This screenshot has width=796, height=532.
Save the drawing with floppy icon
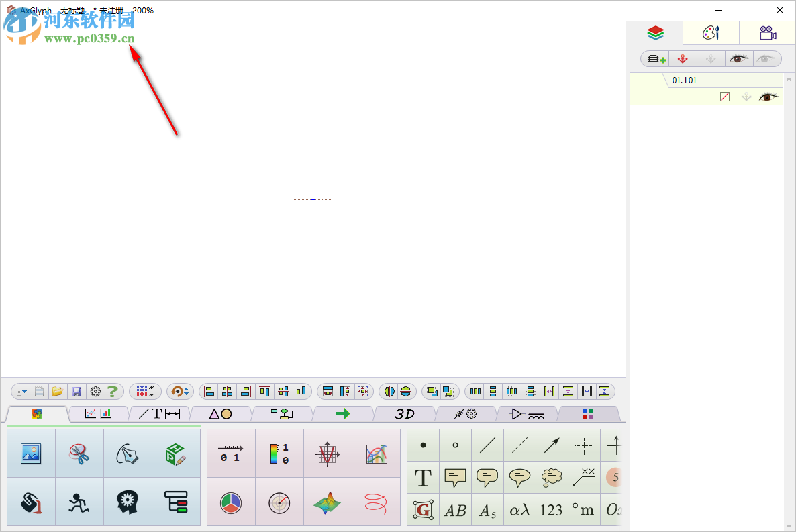point(76,391)
